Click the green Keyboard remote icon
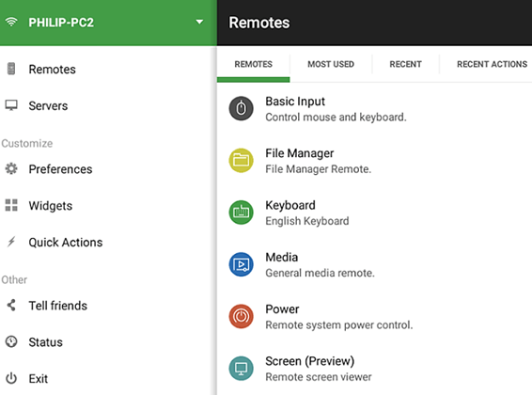 [x=241, y=213]
